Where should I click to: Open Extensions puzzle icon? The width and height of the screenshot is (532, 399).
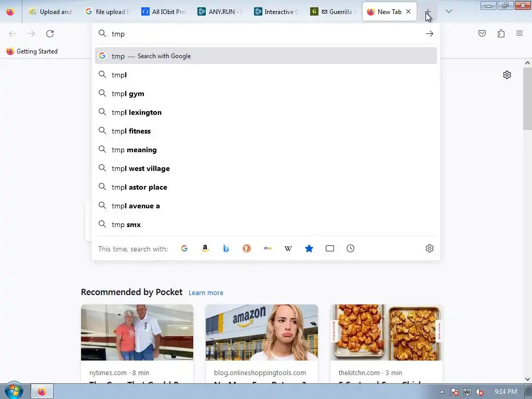[x=501, y=33]
